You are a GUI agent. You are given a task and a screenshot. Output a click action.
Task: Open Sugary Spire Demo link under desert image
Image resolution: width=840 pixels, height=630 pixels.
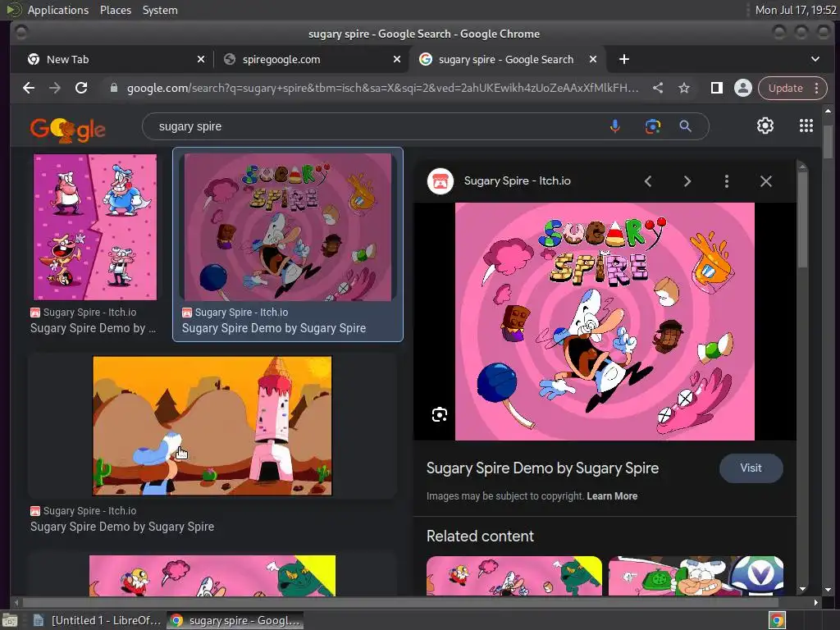pyautogui.click(x=122, y=527)
